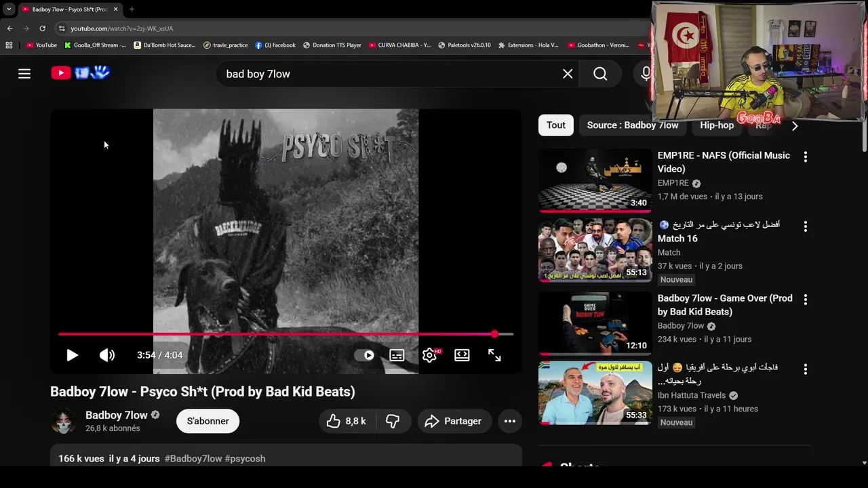Viewport: 868px width, 488px height.
Task: Open the GooBa_Off Stream bookmark
Action: (x=95, y=45)
